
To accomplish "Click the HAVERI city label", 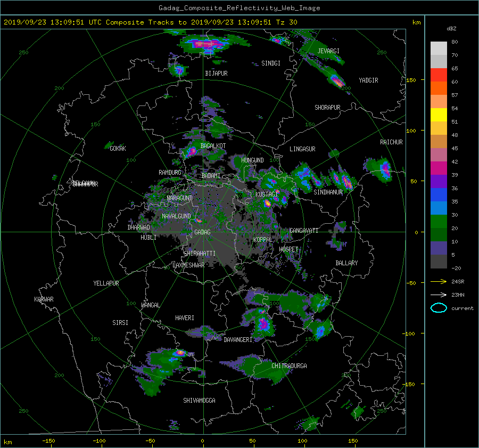I will (185, 318).
